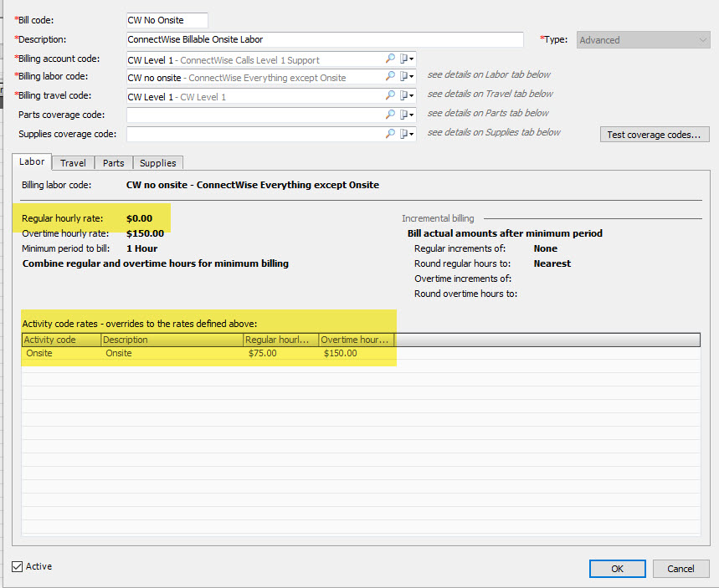The height and width of the screenshot is (588, 719).
Task: Click the Cancel button
Action: tap(680, 569)
